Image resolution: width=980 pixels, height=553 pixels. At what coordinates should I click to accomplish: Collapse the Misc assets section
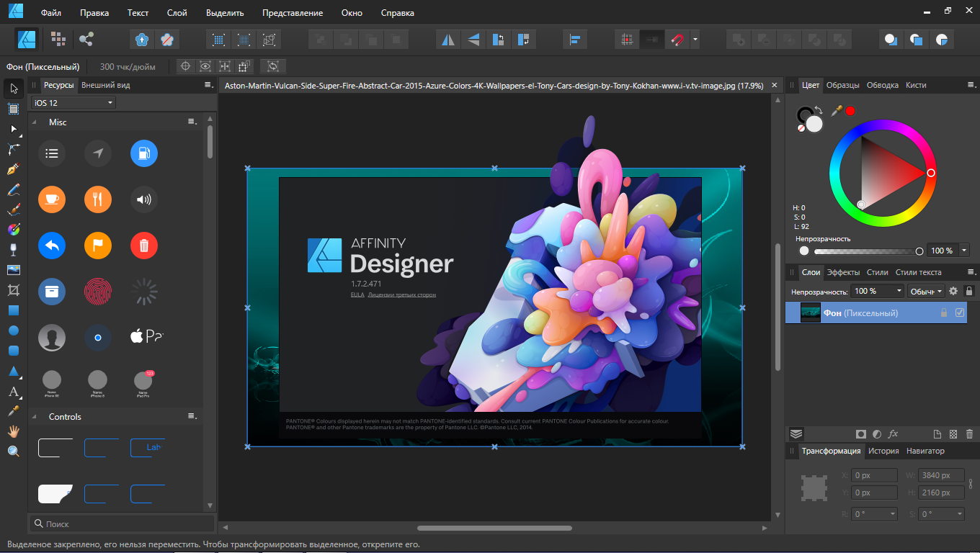(35, 122)
